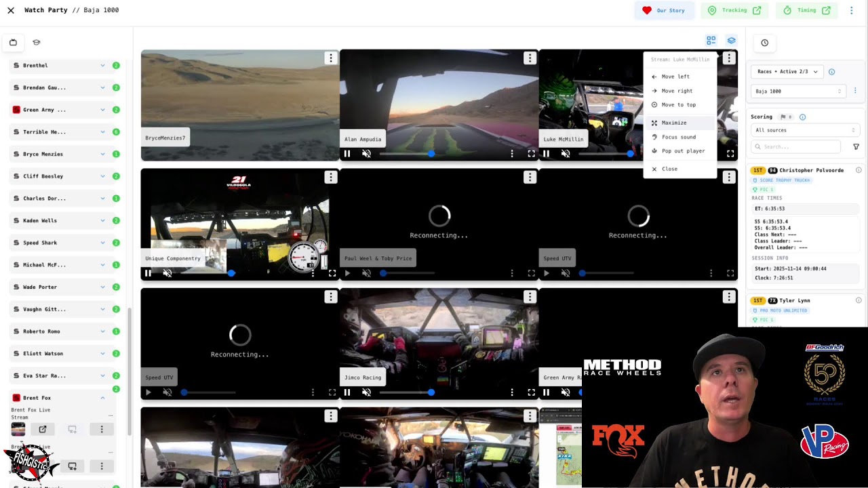Select Maximize in stream menu
This screenshot has width=868, height=488.
coord(679,123)
